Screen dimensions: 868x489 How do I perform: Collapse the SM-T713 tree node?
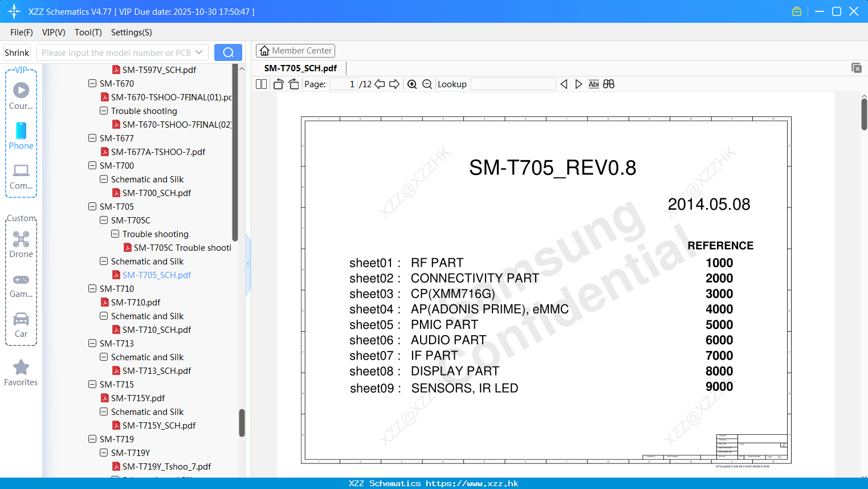(x=92, y=343)
